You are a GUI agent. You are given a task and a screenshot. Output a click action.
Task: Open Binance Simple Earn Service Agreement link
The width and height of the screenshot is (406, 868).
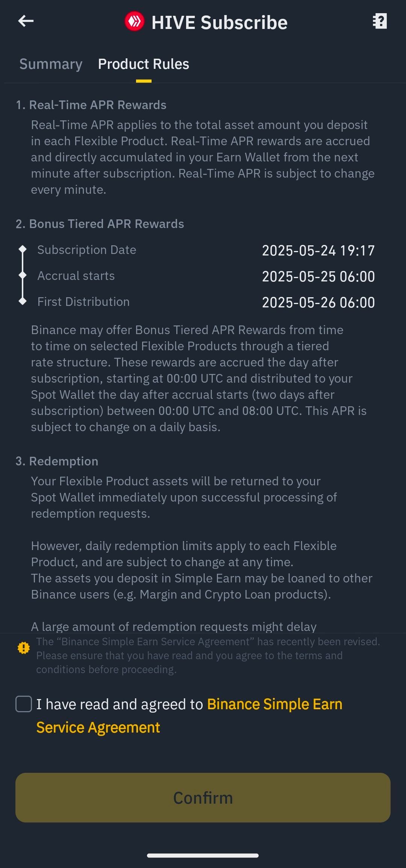pyautogui.click(x=189, y=716)
